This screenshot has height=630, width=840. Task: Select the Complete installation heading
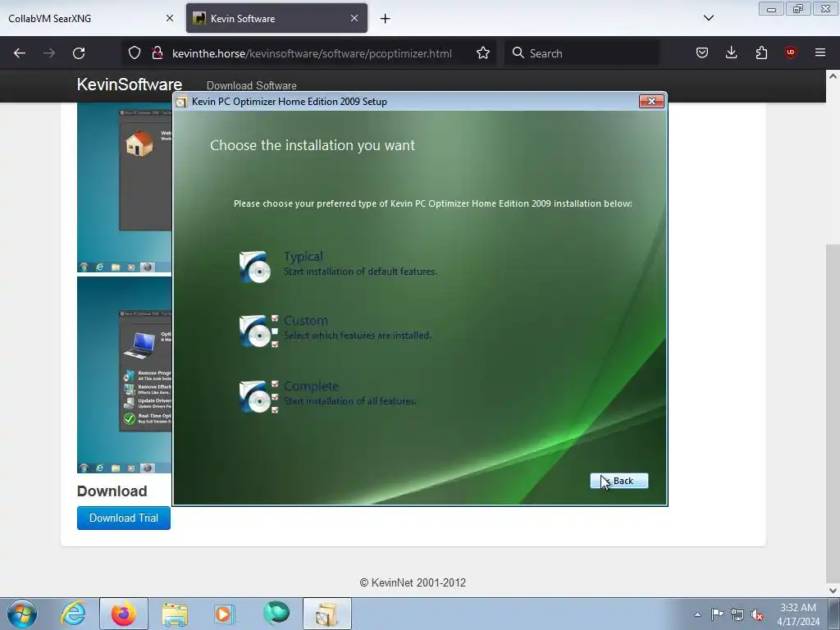point(311,386)
